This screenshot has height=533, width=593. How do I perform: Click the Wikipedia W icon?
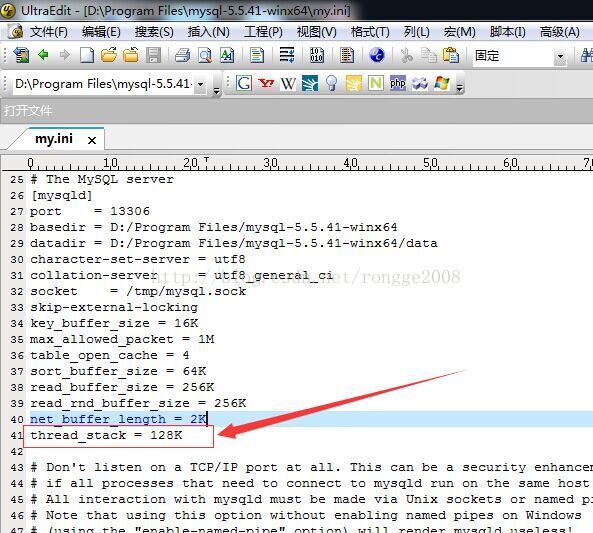288,83
